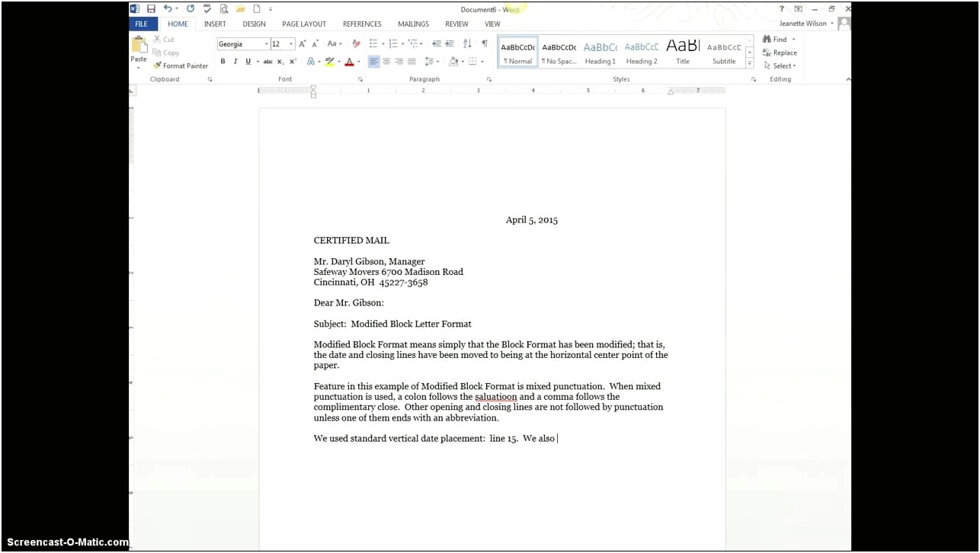Center the paragraph text
The width and height of the screenshot is (980, 553).
click(386, 62)
